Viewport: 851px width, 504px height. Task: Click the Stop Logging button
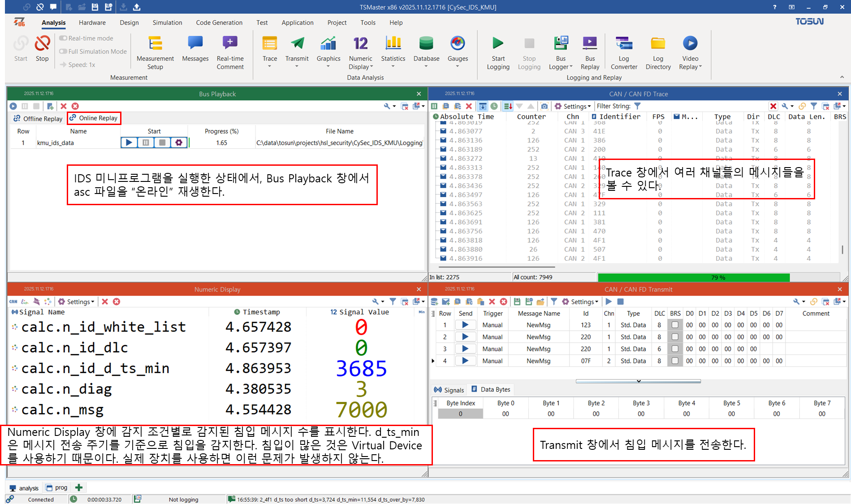[x=529, y=52]
